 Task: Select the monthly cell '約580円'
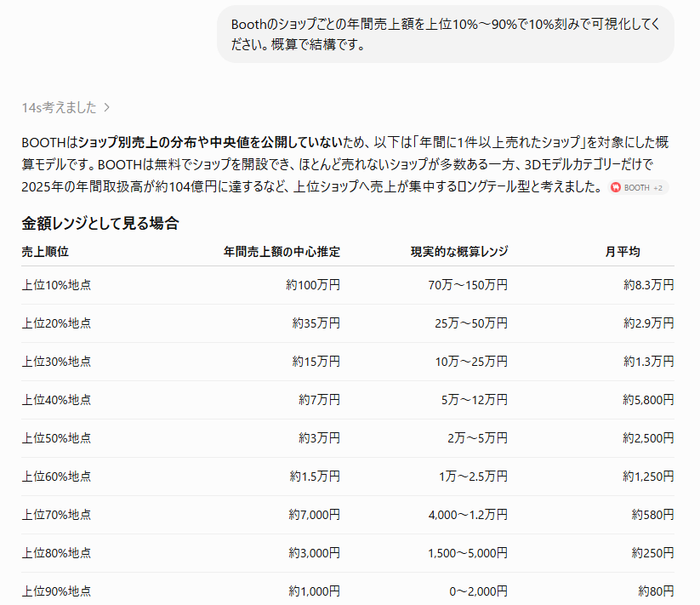pos(652,516)
